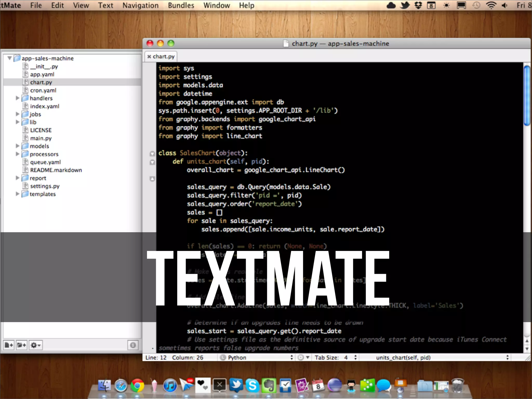Toggle fold marker beside class SalesChart line
Screen dimensions: 532x399
point(152,154)
